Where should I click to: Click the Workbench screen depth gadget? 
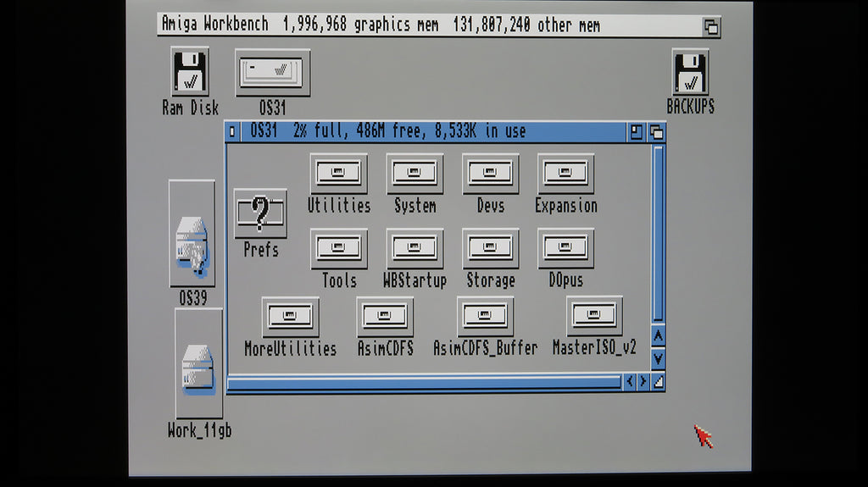(711, 26)
